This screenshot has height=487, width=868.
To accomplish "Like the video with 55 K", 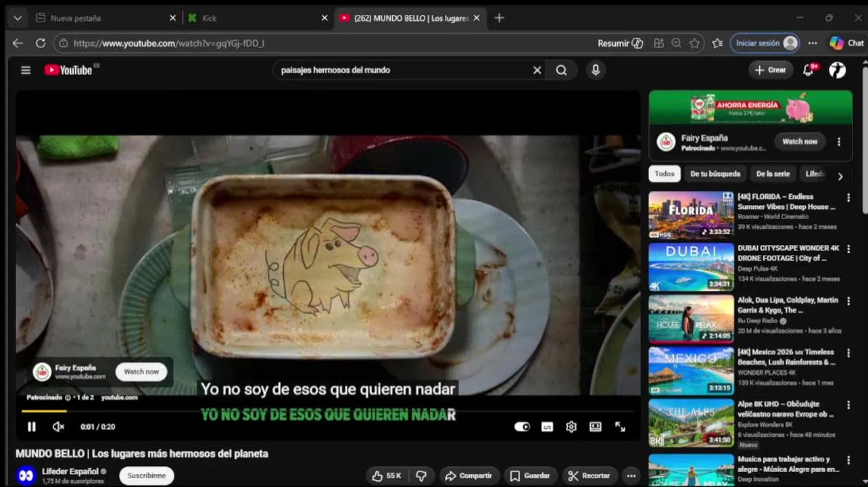I will [386, 476].
